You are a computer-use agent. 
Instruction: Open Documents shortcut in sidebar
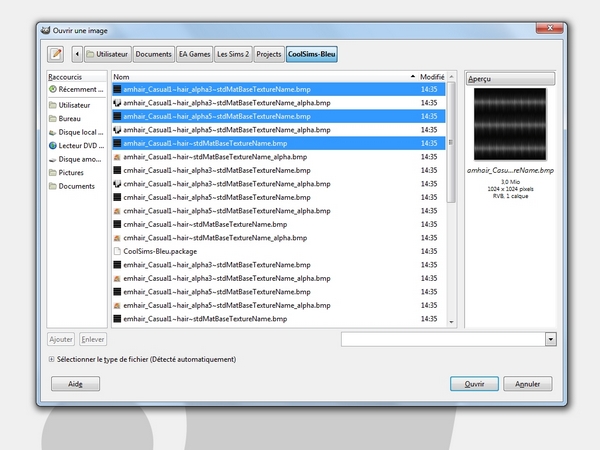pos(77,186)
